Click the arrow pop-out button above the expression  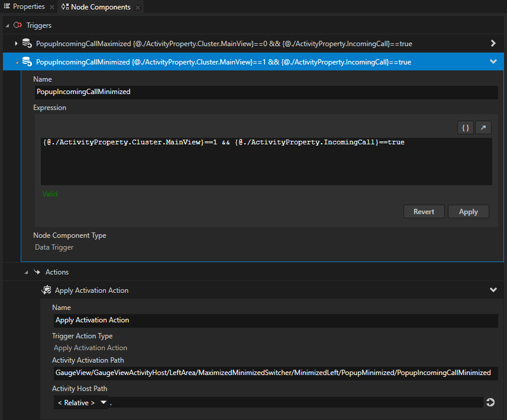tap(483, 127)
